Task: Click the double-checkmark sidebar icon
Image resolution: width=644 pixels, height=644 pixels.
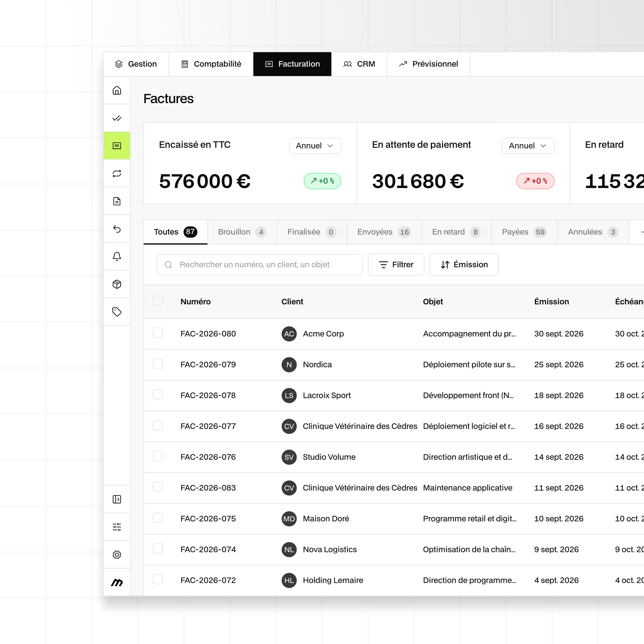Action: [x=117, y=118]
